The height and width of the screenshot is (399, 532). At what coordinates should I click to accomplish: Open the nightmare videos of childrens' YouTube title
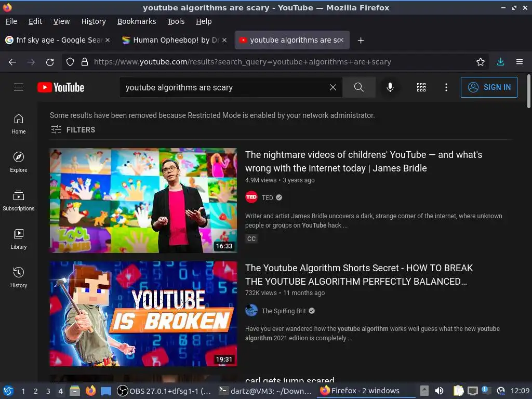point(364,161)
